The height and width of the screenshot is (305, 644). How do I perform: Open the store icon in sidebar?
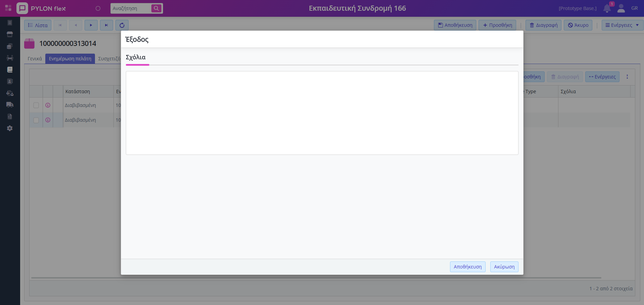pyautogui.click(x=10, y=35)
